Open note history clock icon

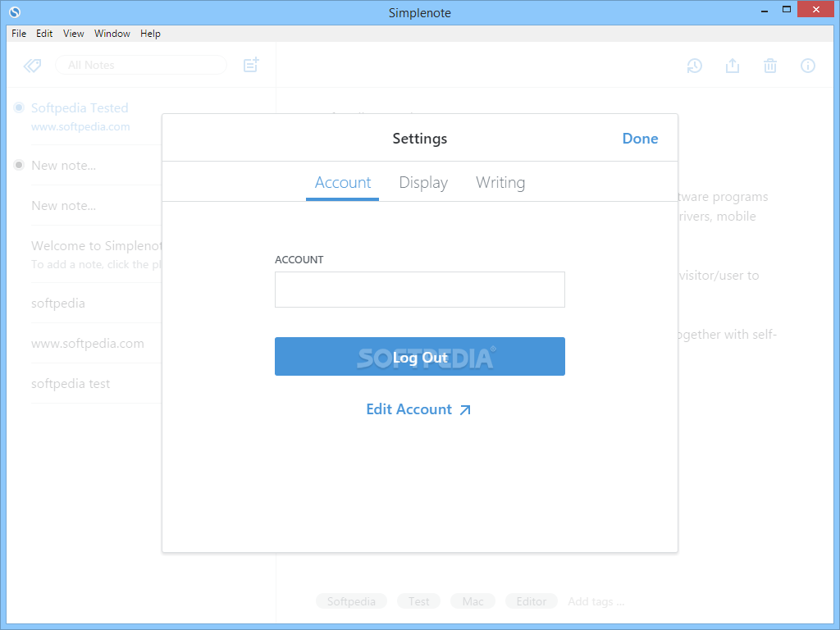click(694, 66)
